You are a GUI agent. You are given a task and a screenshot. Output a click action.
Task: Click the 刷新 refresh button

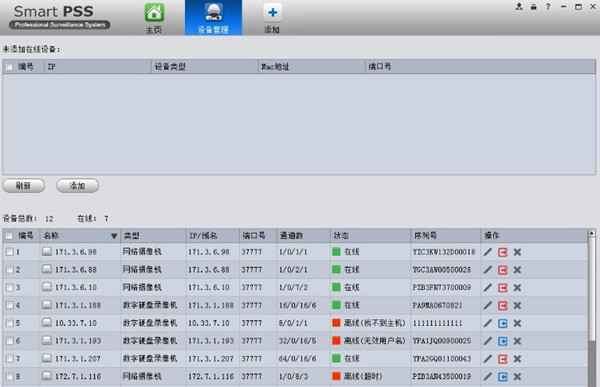(x=24, y=186)
